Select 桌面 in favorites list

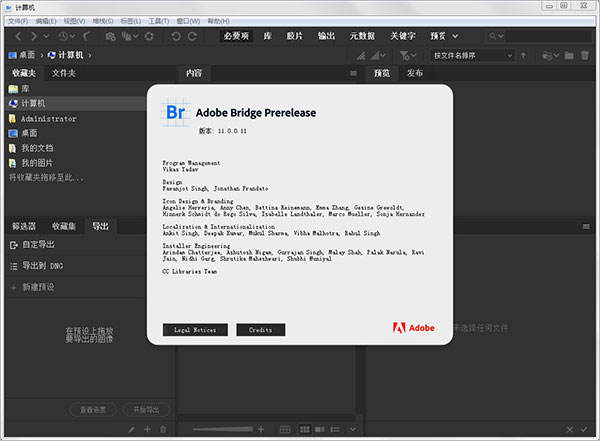pyautogui.click(x=75, y=133)
